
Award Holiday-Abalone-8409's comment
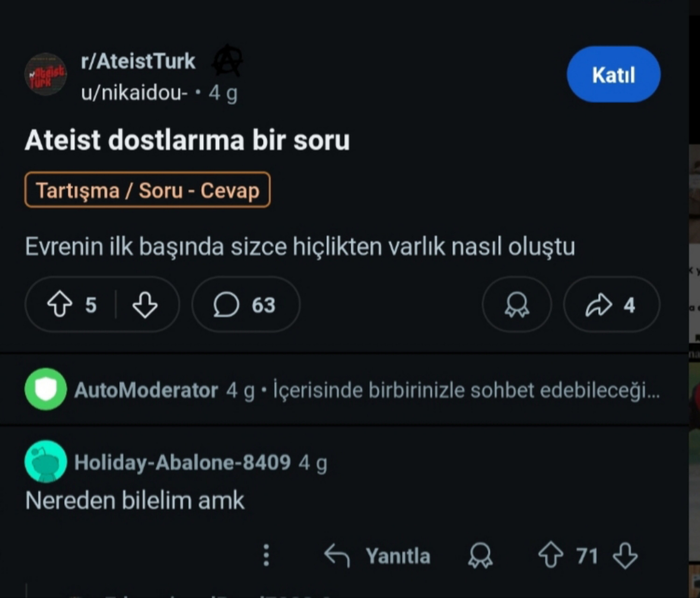(480, 555)
